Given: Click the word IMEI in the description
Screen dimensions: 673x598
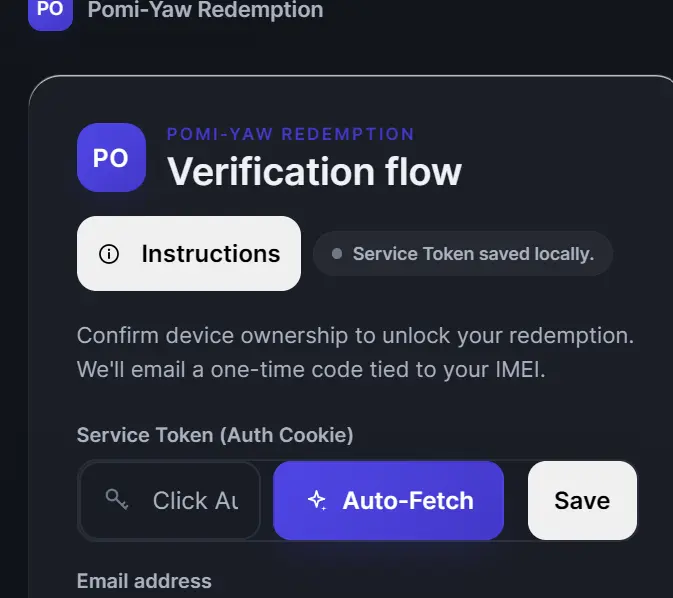Looking at the screenshot, I should click(x=520, y=369).
